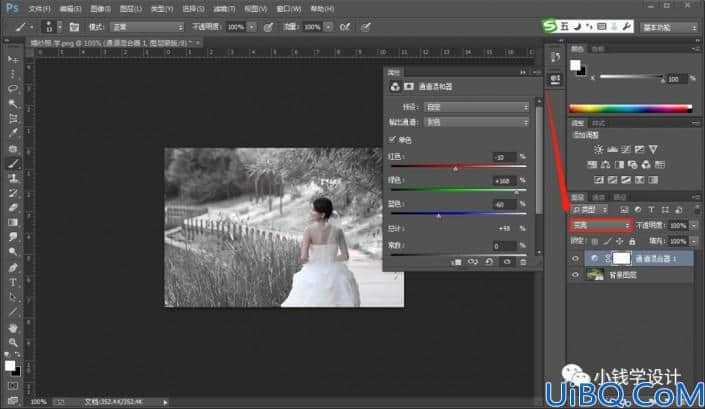The image size is (705, 409).
Task: Toggle pressure for opacity button
Action: pyautogui.click(x=268, y=27)
